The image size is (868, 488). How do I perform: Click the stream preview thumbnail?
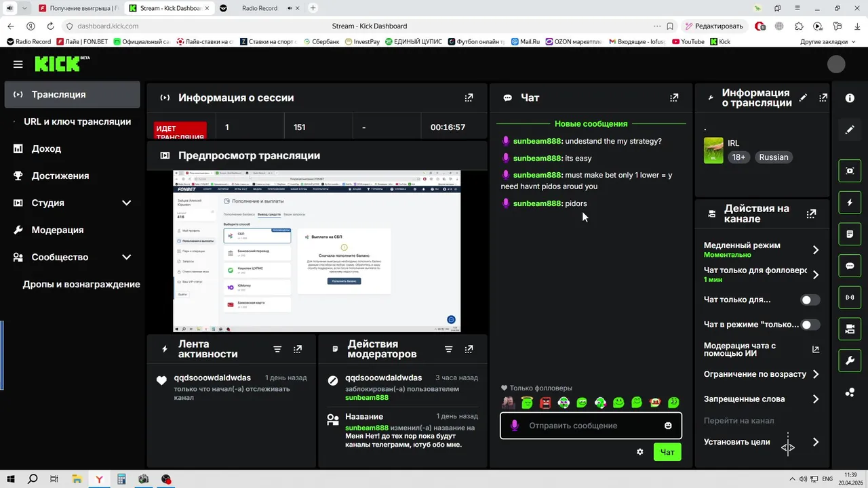317,251
